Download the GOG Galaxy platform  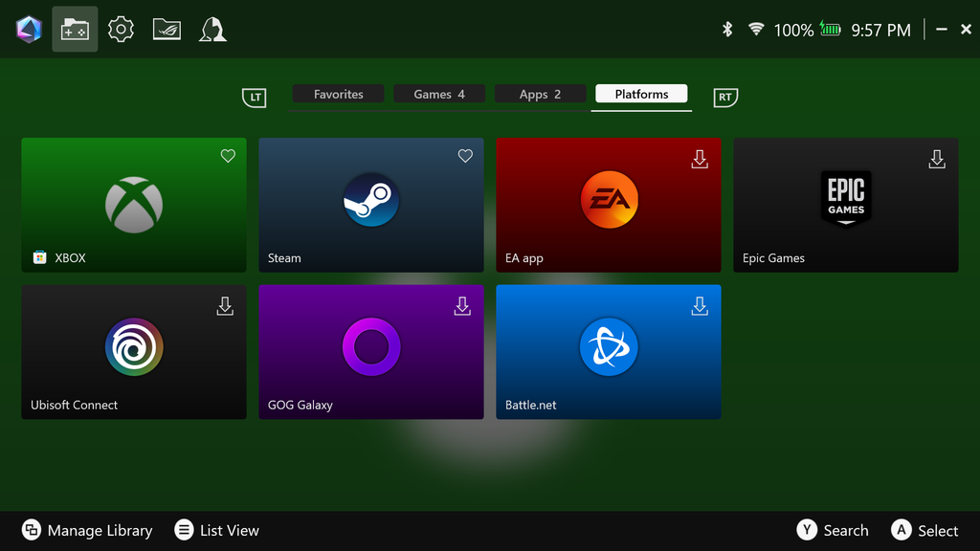click(x=462, y=306)
